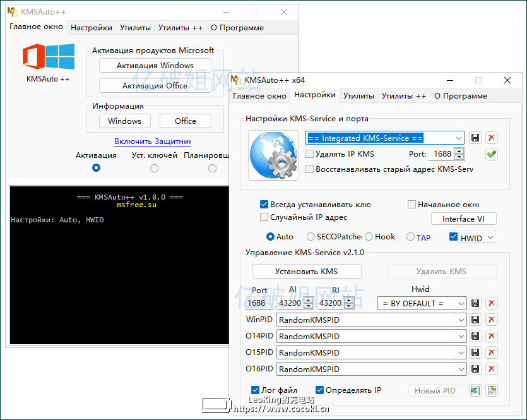Save the O15PID value with the disk icon
527x420 pixels.
(475, 353)
